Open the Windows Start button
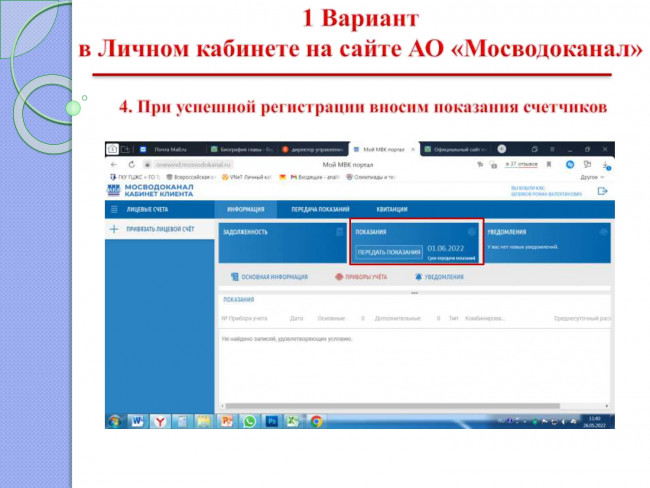This screenshot has width=650, height=488. (x=115, y=421)
